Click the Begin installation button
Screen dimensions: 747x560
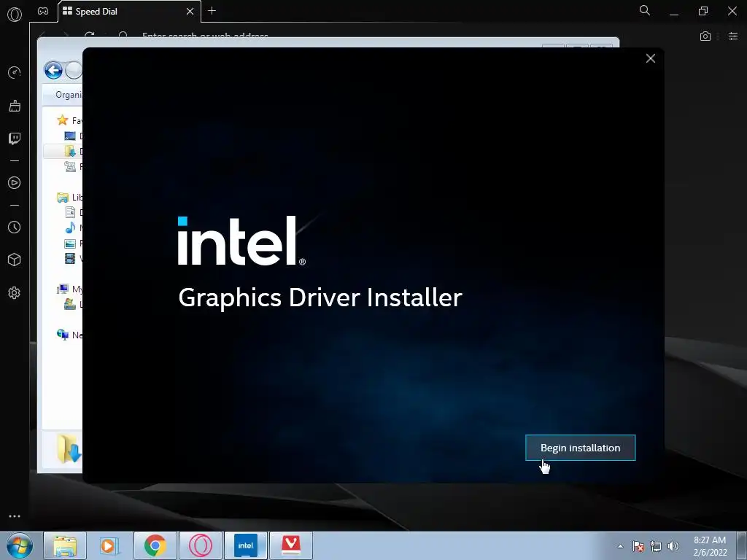[580, 448]
